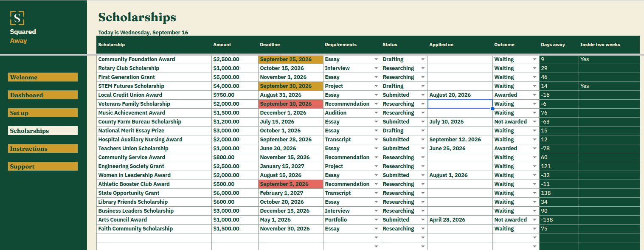The height and width of the screenshot is (250, 644).
Task: Open Requirements dropdown in first empty row
Action: [376, 238]
